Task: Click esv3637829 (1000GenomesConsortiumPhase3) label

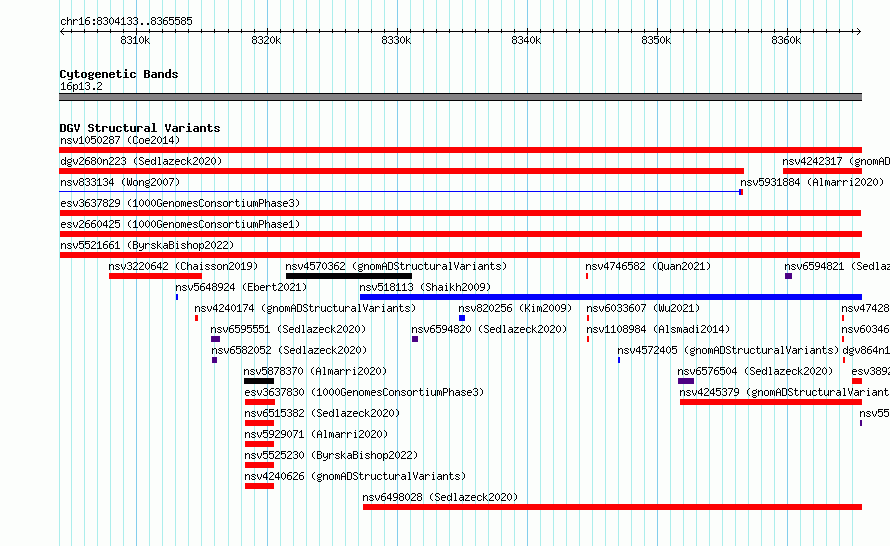Action: point(180,203)
